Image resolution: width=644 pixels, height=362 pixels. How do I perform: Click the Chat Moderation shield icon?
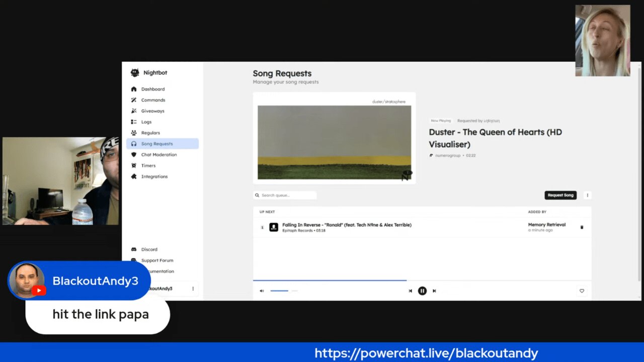pos(134,155)
